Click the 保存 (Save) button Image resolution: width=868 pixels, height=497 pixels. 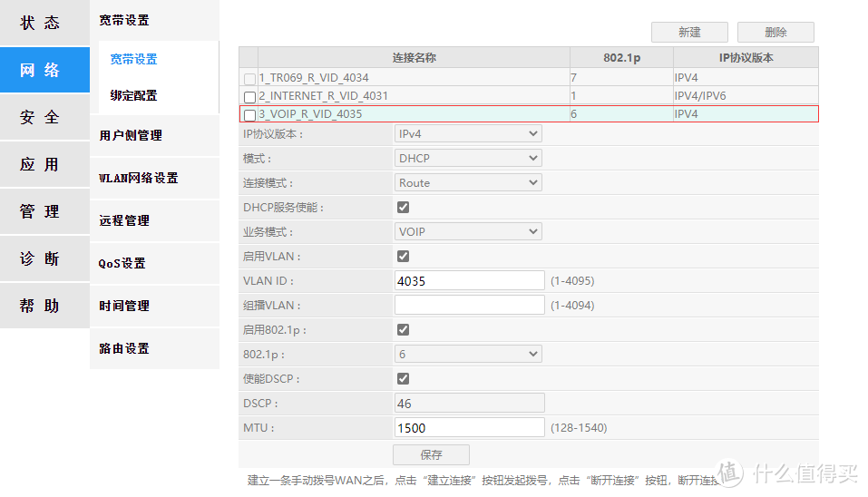tap(431, 454)
